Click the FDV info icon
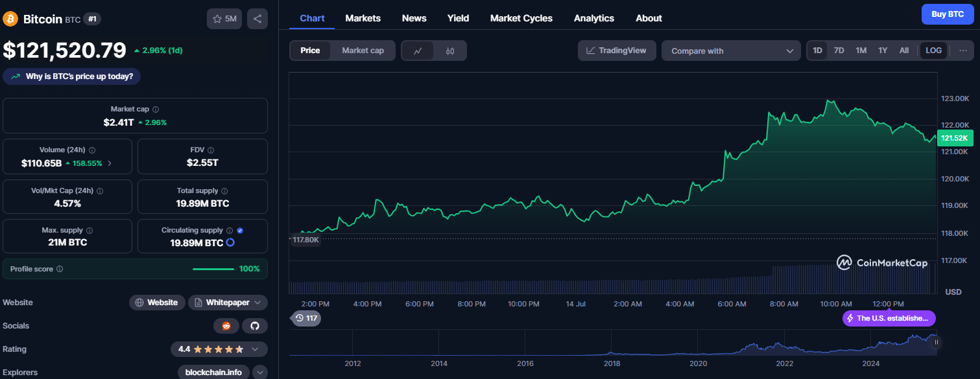980x379 pixels. coord(211,150)
